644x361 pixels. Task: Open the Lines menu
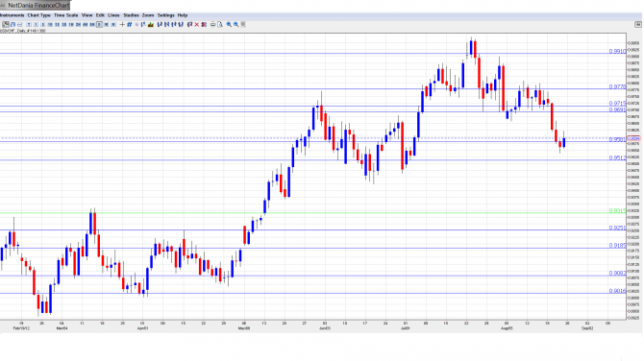click(113, 15)
